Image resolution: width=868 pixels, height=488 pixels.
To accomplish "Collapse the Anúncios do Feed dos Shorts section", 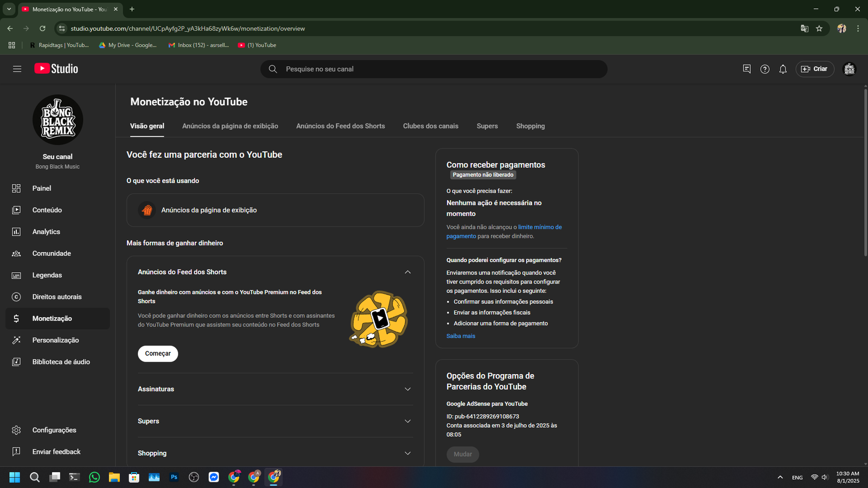I will pos(407,272).
